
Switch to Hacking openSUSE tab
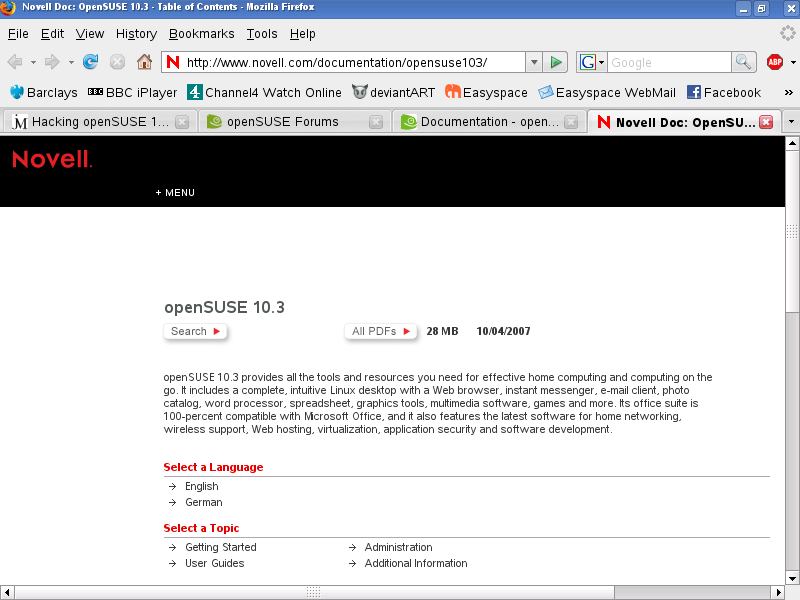[99, 122]
